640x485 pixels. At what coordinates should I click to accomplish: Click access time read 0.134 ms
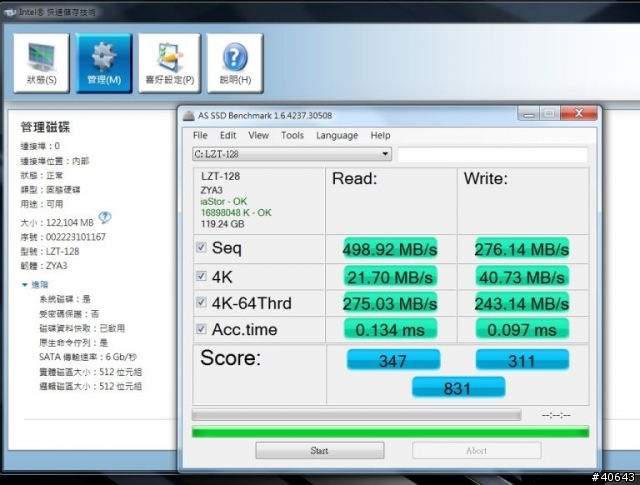click(x=390, y=329)
